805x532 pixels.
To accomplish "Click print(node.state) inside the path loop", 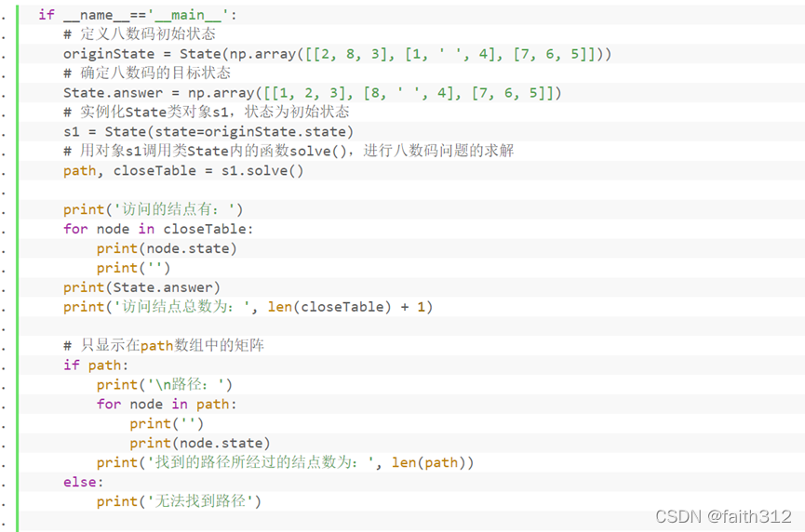I will click(200, 444).
